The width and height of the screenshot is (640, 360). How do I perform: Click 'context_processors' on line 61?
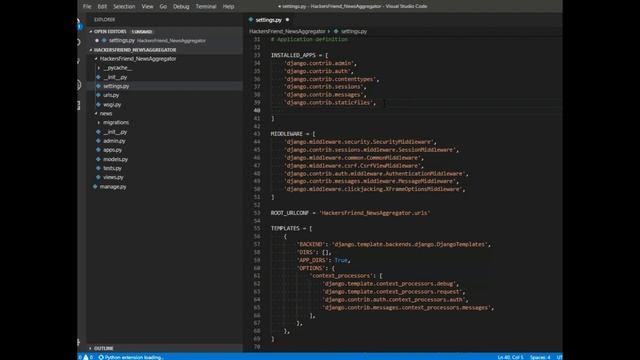point(341,276)
